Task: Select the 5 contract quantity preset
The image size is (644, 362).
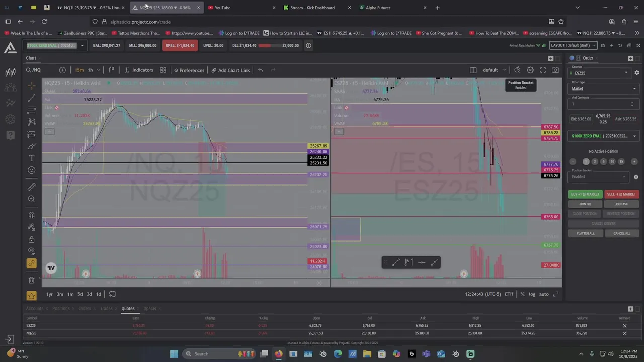Action: tap(603, 161)
